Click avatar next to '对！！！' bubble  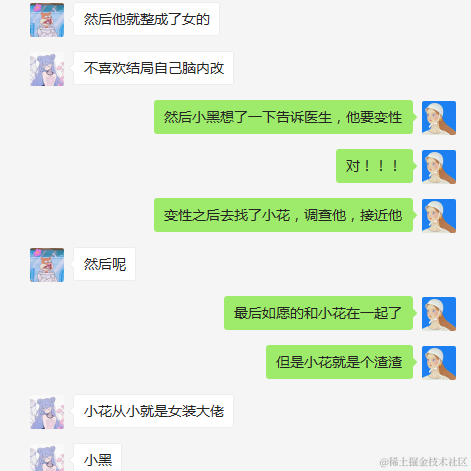(x=439, y=167)
